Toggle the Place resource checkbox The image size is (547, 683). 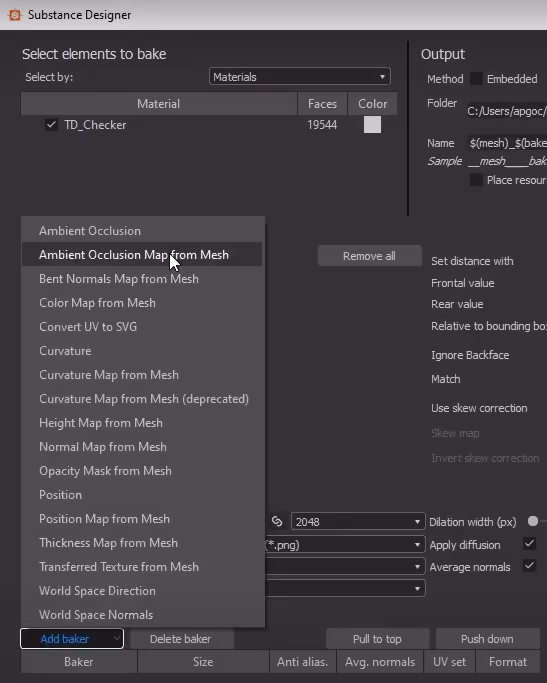tap(476, 180)
